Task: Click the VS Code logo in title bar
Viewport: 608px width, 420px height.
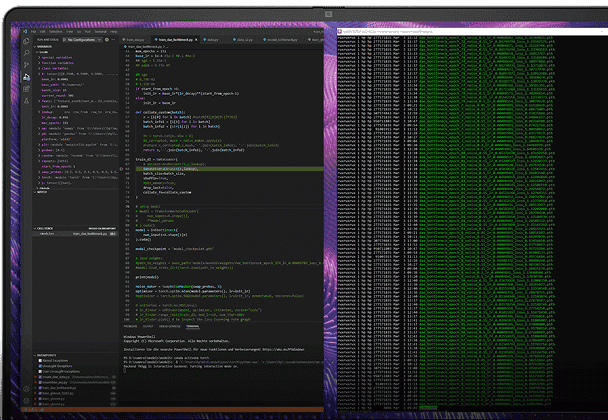Action: (x=25, y=31)
